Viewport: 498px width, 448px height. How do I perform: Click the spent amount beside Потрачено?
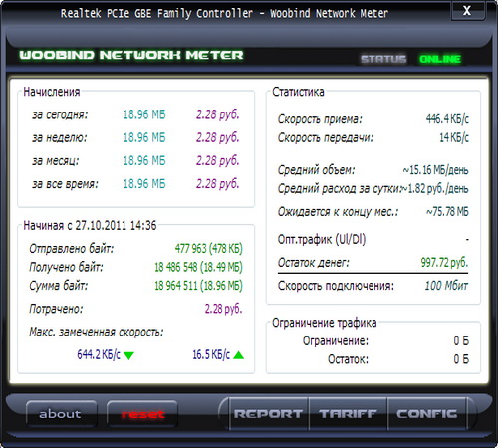[223, 309]
